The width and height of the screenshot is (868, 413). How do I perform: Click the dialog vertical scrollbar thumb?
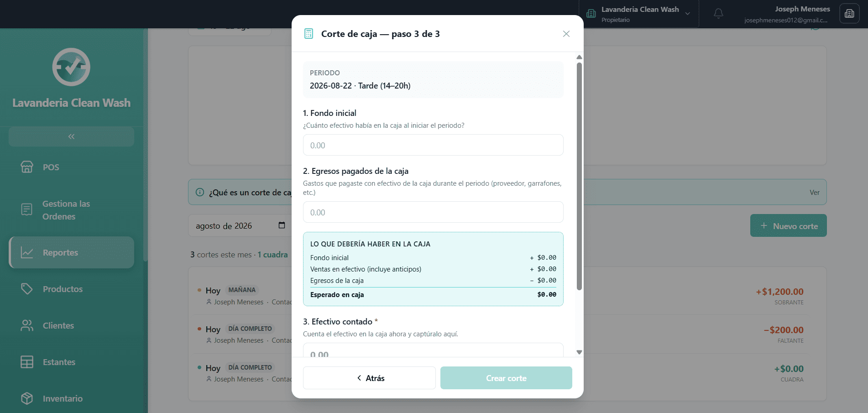pyautogui.click(x=579, y=176)
